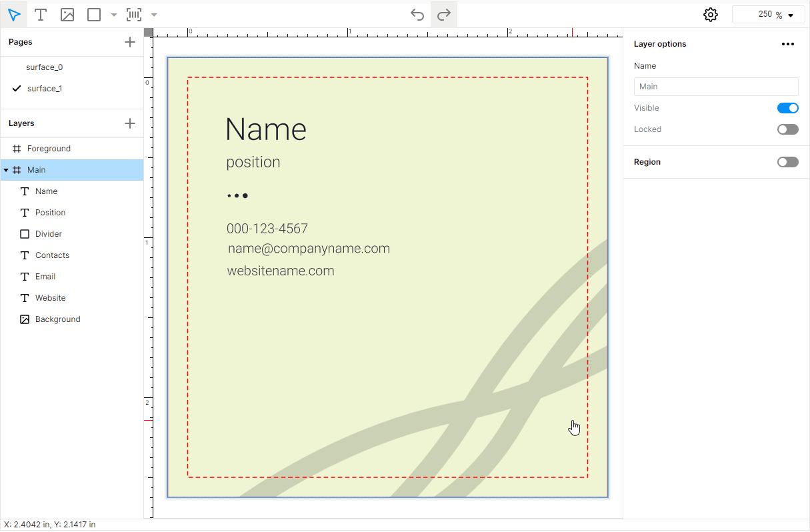The width and height of the screenshot is (810, 532).
Task: Select the Text tool in toolbar
Action: click(41, 15)
